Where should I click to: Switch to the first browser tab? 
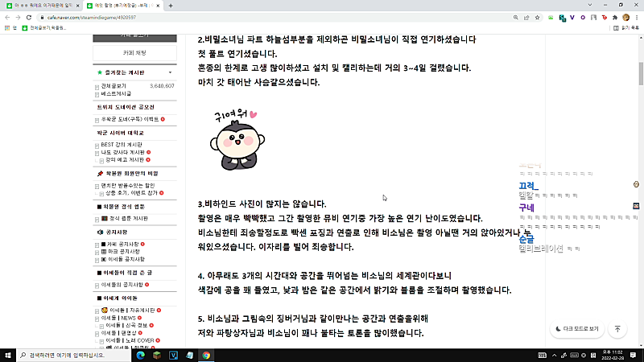[43, 6]
